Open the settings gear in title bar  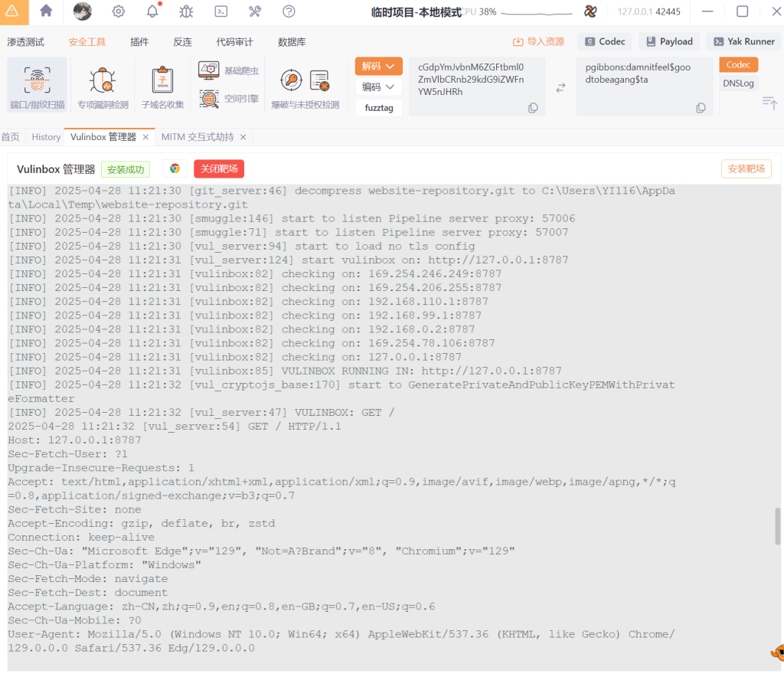(x=119, y=11)
